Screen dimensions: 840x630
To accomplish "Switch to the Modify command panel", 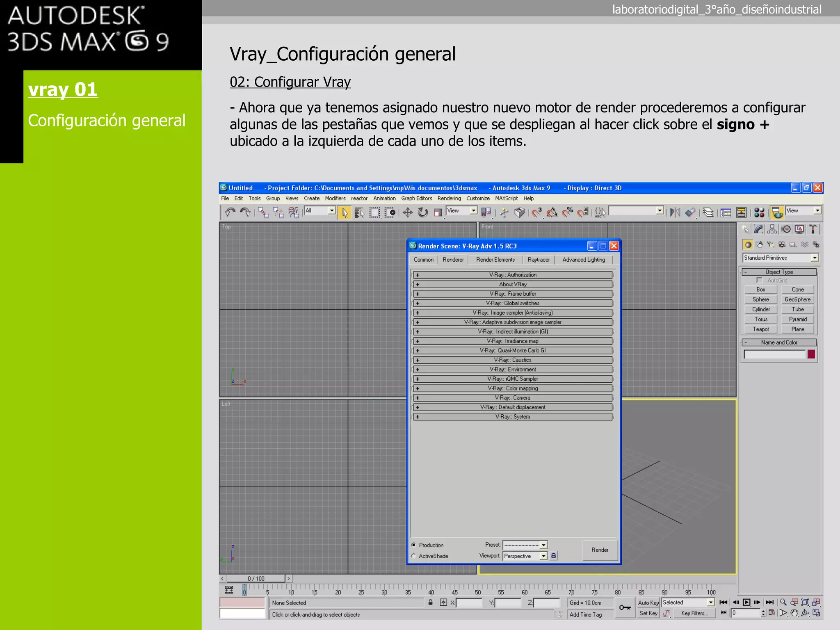I will [758, 229].
